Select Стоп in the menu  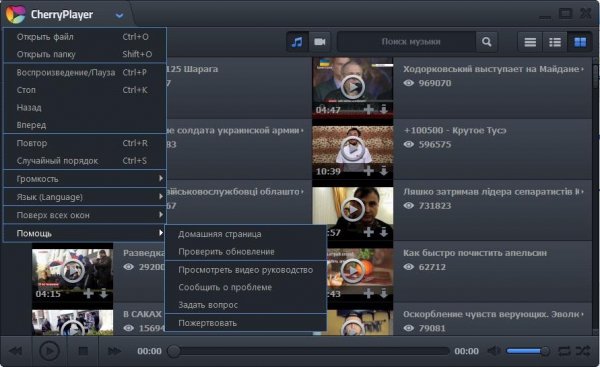pos(85,90)
